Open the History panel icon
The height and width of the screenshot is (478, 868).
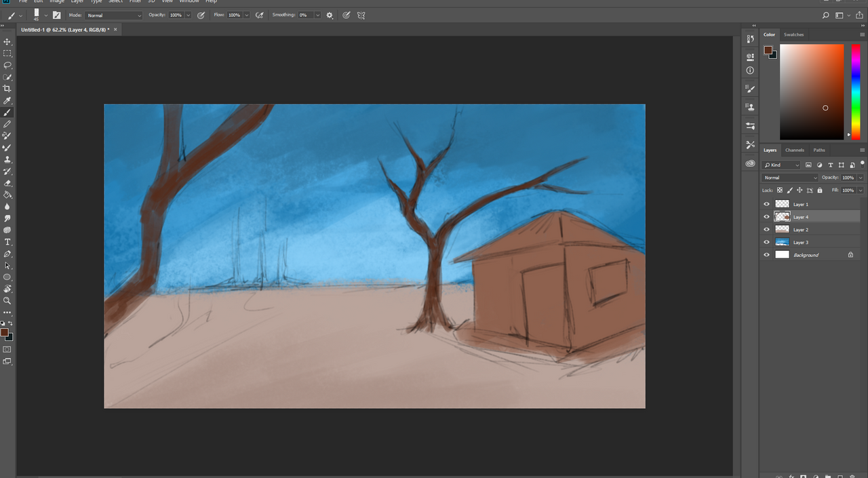pos(750,39)
